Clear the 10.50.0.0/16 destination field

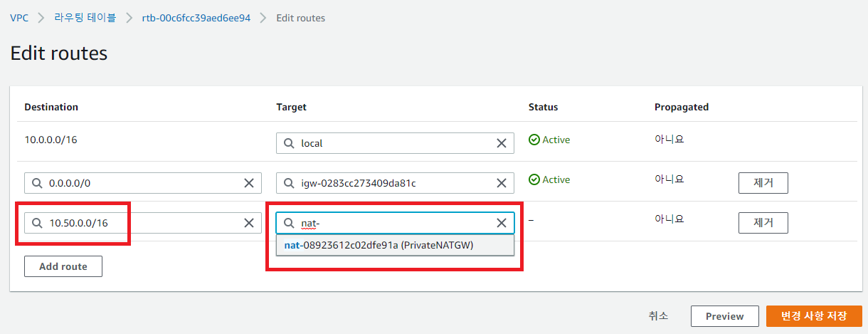[249, 223]
